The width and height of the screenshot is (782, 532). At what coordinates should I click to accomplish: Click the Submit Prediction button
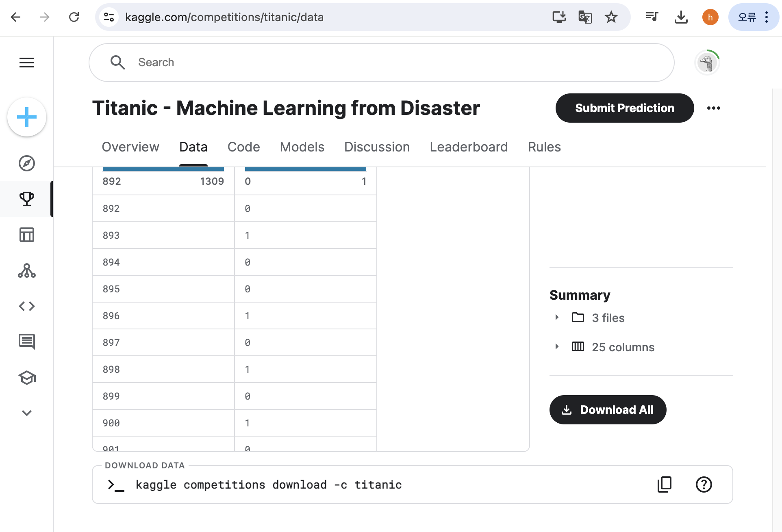(624, 108)
